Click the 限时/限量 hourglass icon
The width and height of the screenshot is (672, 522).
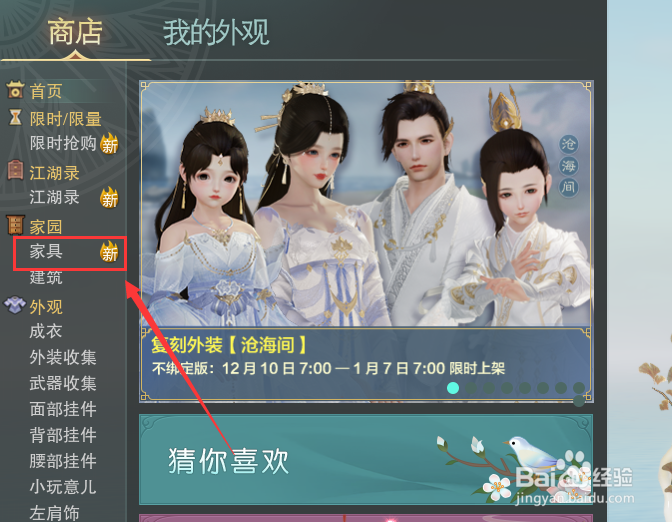(15, 117)
